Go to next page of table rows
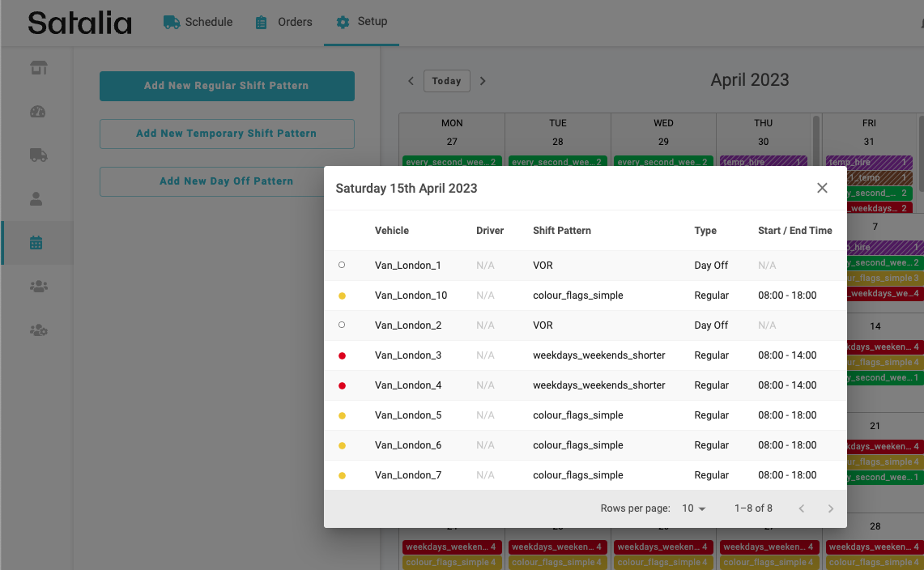The width and height of the screenshot is (924, 570). pyautogui.click(x=830, y=508)
